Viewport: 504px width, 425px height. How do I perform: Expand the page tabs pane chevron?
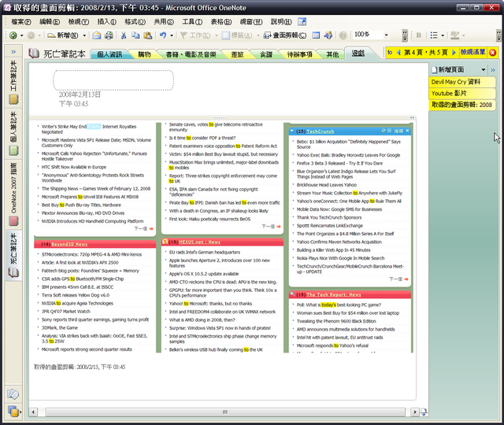click(493, 70)
